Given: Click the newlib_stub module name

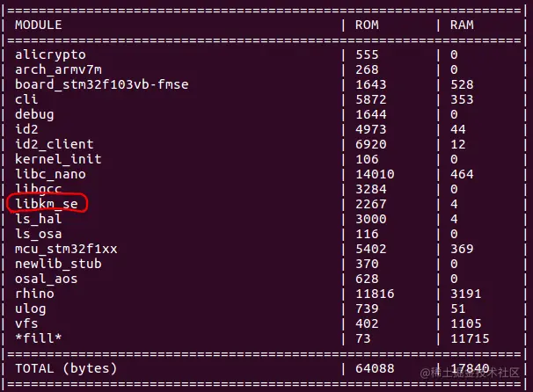Looking at the screenshot, I should click(x=58, y=264).
